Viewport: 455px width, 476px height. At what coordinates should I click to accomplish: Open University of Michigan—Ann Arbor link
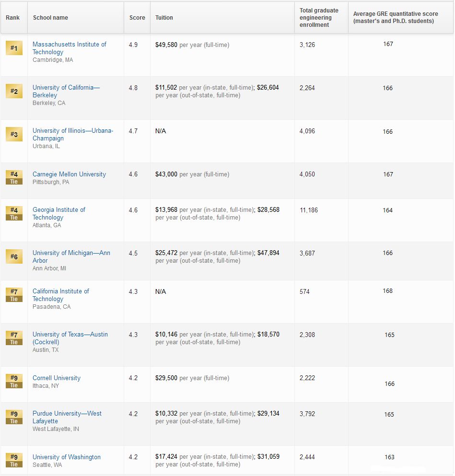coord(71,256)
